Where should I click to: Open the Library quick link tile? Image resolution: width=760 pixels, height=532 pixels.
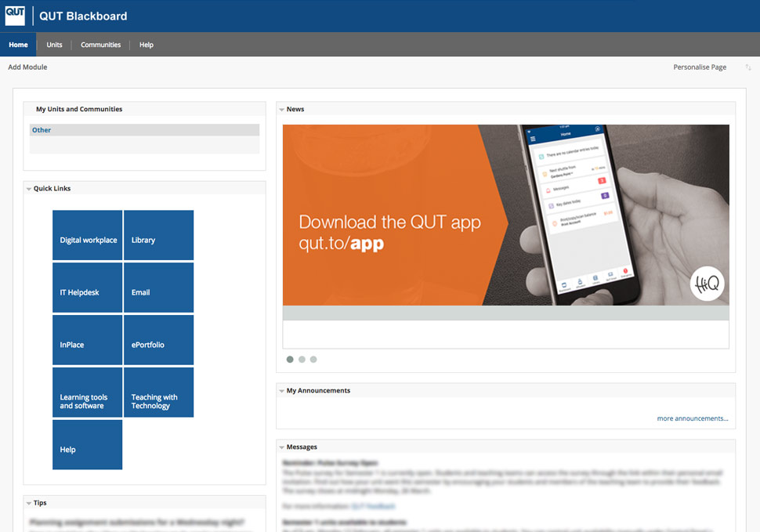pyautogui.click(x=158, y=235)
